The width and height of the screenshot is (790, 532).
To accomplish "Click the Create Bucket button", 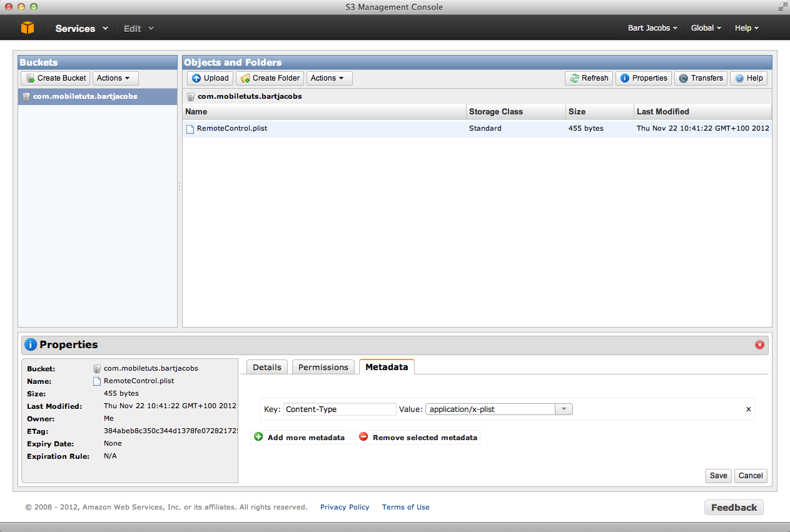I will 56,78.
